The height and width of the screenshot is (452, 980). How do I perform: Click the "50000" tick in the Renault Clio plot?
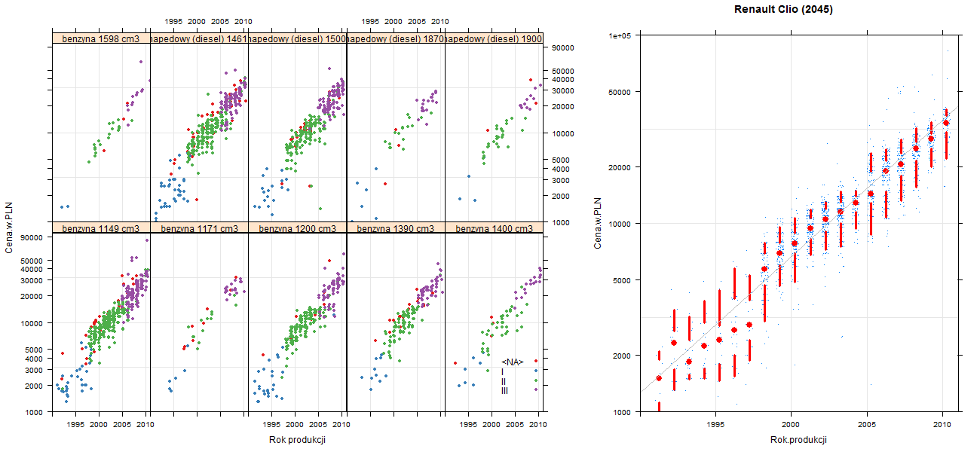(620, 92)
